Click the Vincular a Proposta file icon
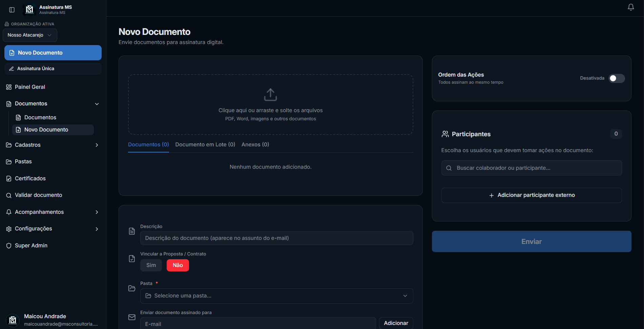 pos(132,259)
